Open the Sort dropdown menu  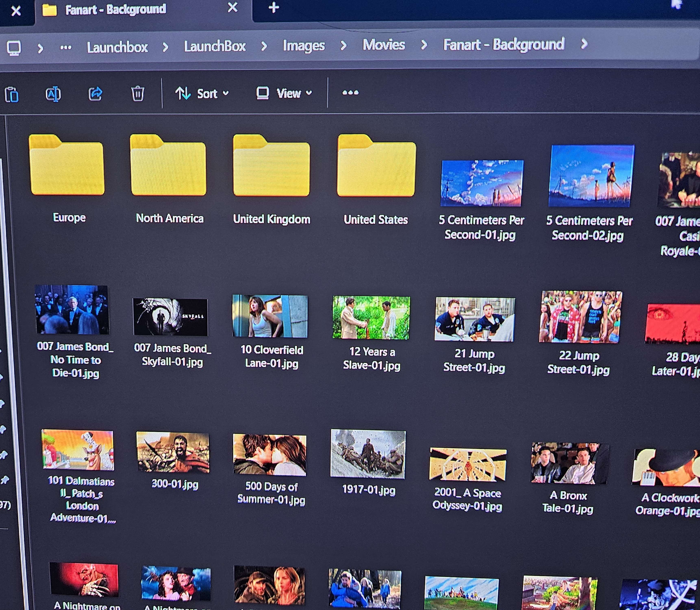pyautogui.click(x=202, y=93)
